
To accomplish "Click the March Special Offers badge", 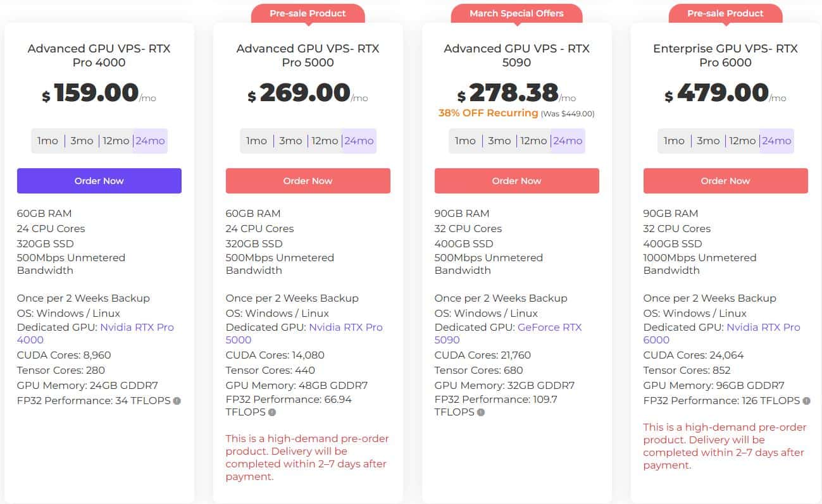I will click(516, 13).
